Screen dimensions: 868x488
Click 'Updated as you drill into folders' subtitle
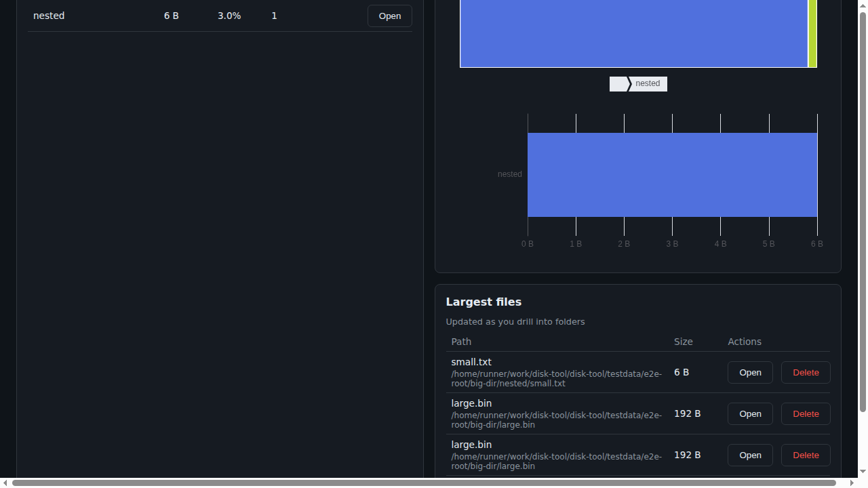(515, 322)
